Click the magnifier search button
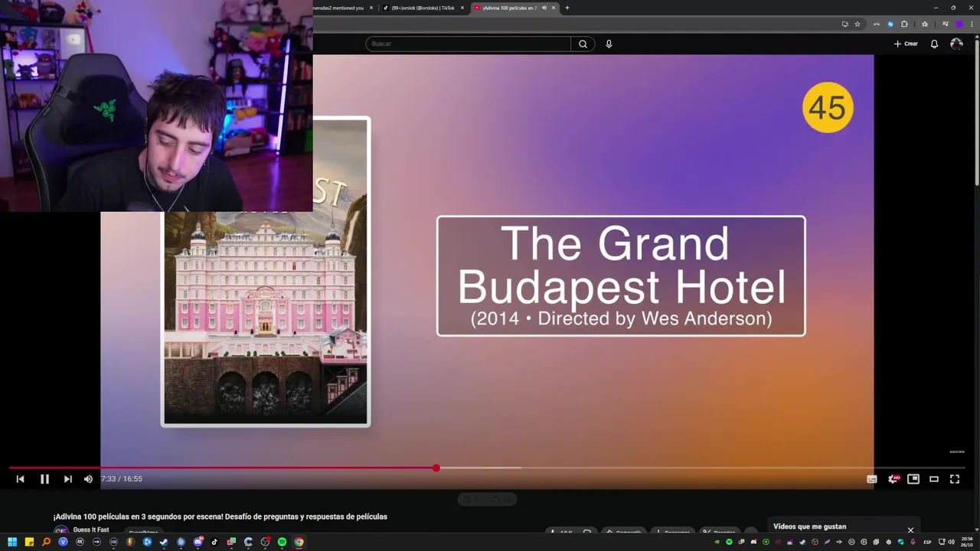The height and width of the screenshot is (551, 980). pos(583,44)
